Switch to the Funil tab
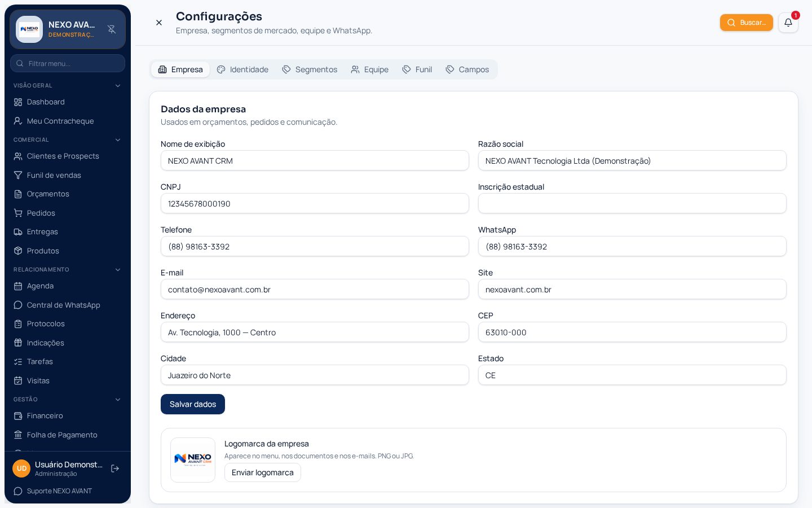The image size is (812, 508). (417, 69)
